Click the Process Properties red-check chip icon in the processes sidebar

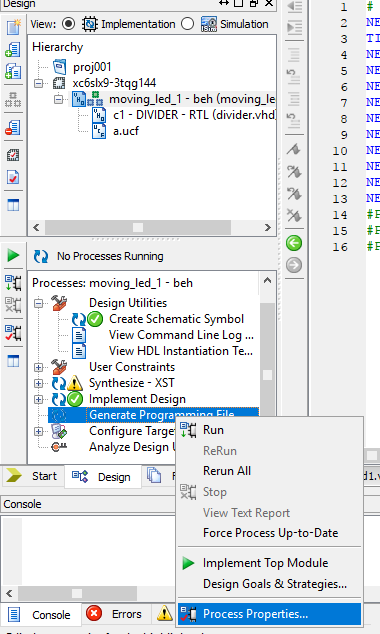click(x=13, y=333)
